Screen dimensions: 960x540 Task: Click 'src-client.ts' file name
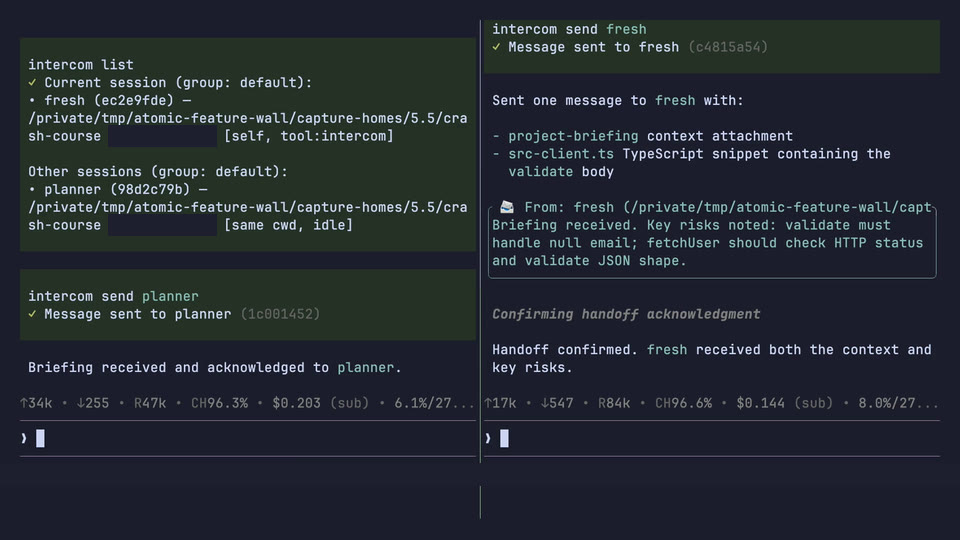click(x=561, y=154)
